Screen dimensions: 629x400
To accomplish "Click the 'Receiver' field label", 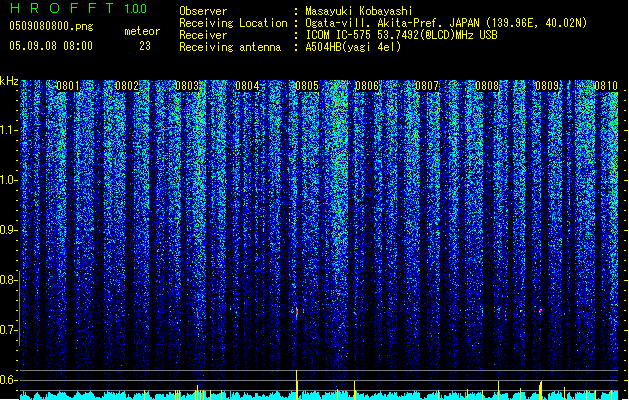I will click(x=203, y=35).
